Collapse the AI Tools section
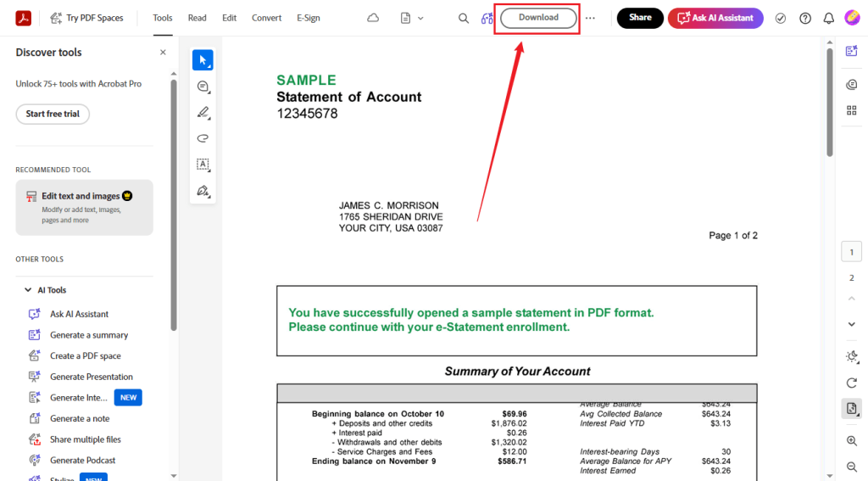Screen dimensions: 868x481 tap(28, 290)
